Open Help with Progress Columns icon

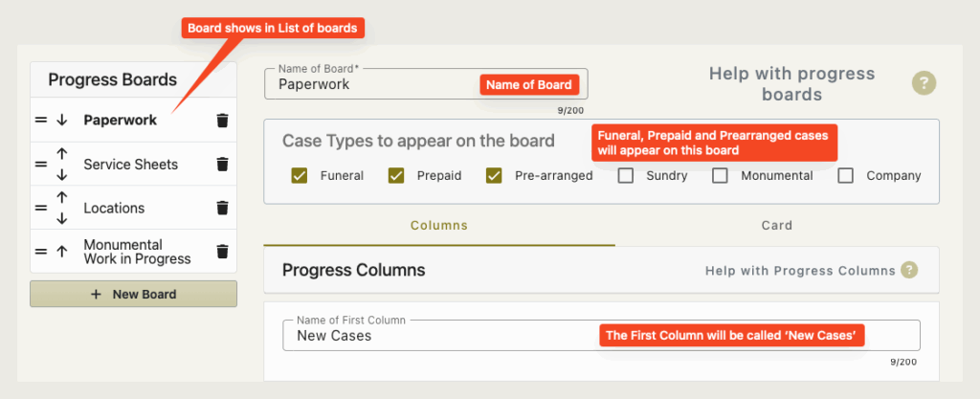click(x=909, y=271)
